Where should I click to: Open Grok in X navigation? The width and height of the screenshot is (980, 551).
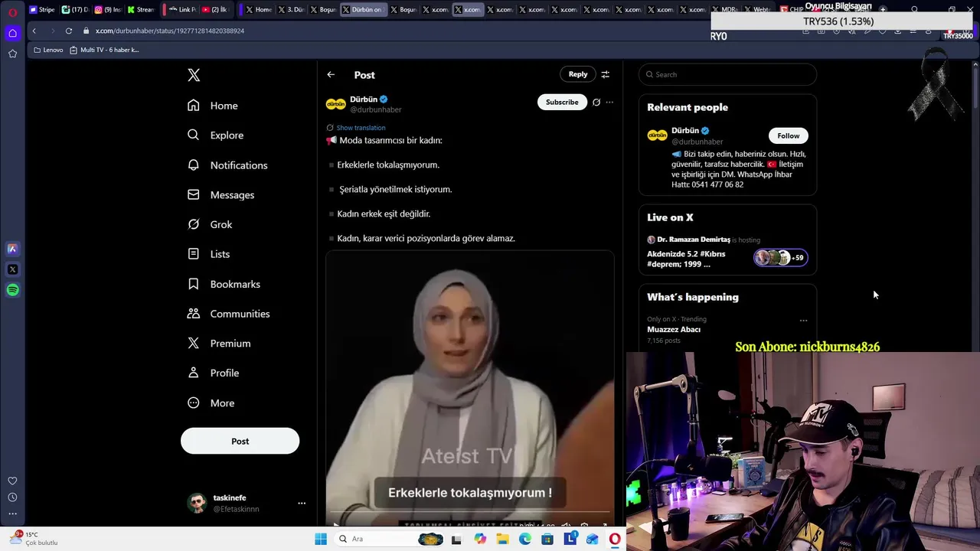[x=210, y=224]
